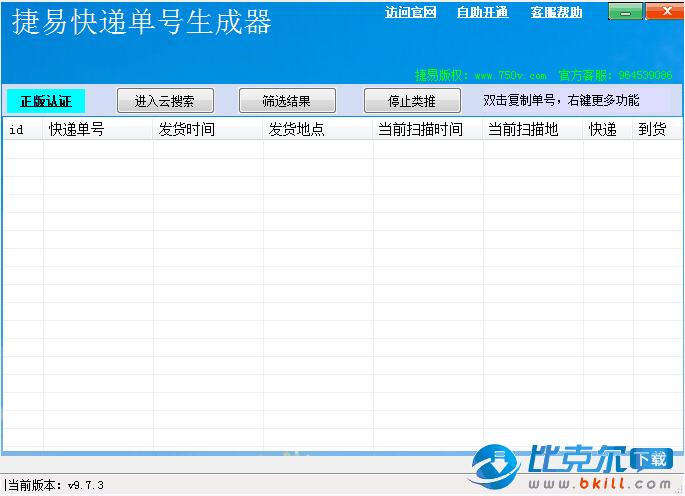The image size is (685, 496).
Task: Minimize the window with the green button
Action: tap(626, 11)
